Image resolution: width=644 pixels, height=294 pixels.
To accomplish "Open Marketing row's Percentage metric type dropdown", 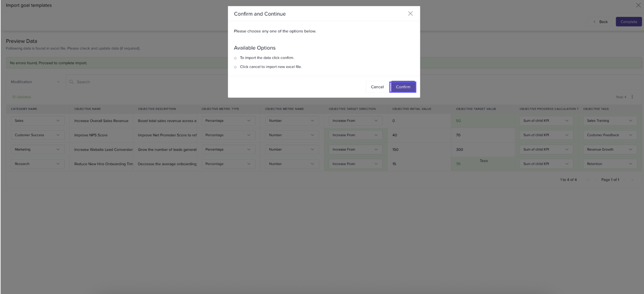I will 228,150.
